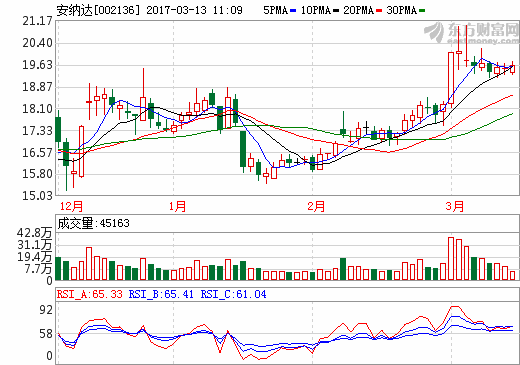
Task: Click the red 20PMA color swatch
Action: [379, 11]
